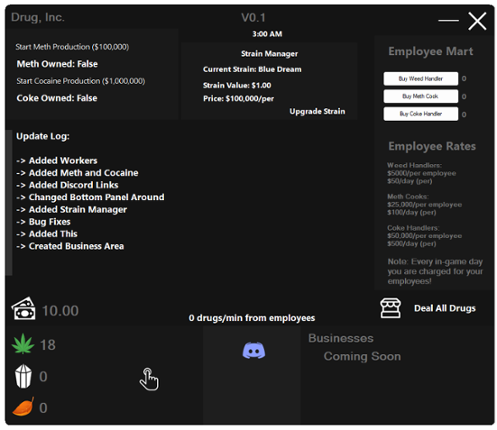Click the hand pointer clicker icon

coord(149,379)
